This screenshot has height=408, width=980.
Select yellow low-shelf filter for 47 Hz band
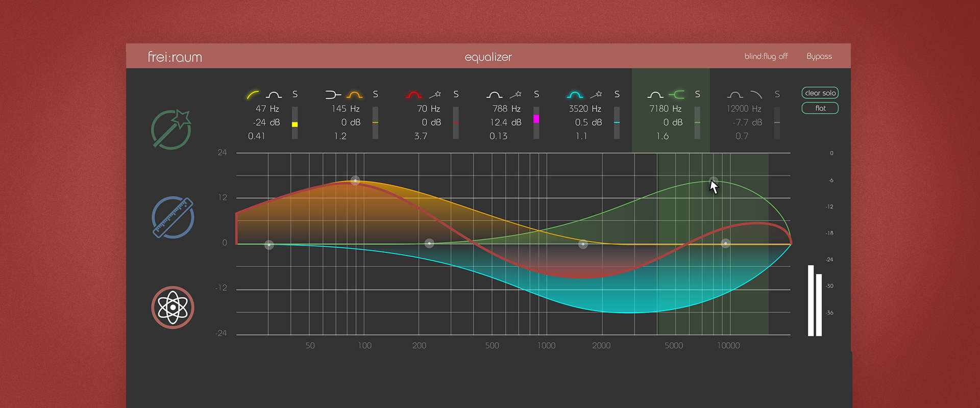(253, 94)
